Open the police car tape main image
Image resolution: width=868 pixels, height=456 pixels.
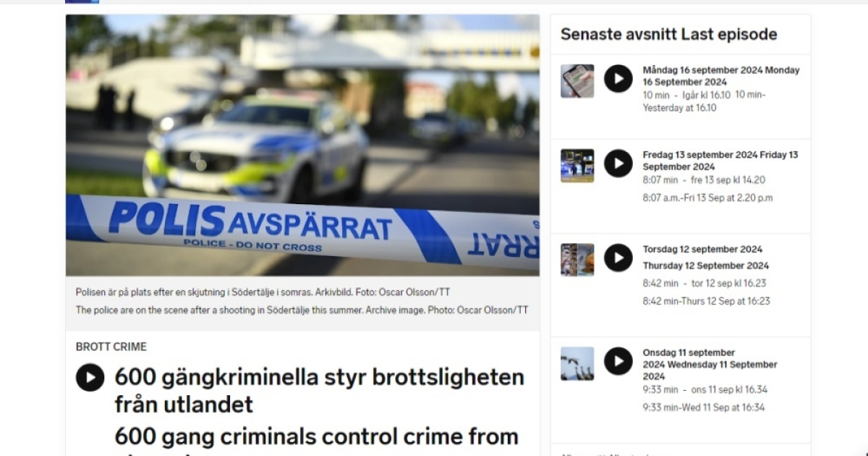[302, 145]
